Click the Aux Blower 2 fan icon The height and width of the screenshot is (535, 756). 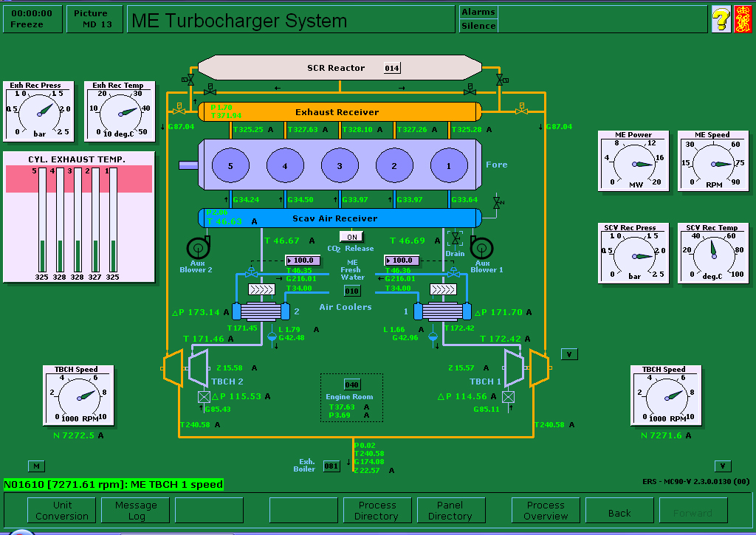tap(198, 247)
